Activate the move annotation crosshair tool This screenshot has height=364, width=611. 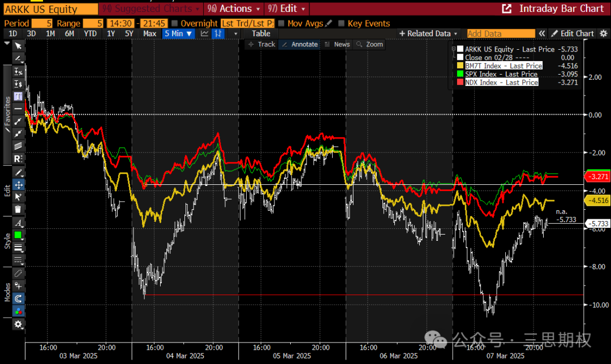click(18, 185)
